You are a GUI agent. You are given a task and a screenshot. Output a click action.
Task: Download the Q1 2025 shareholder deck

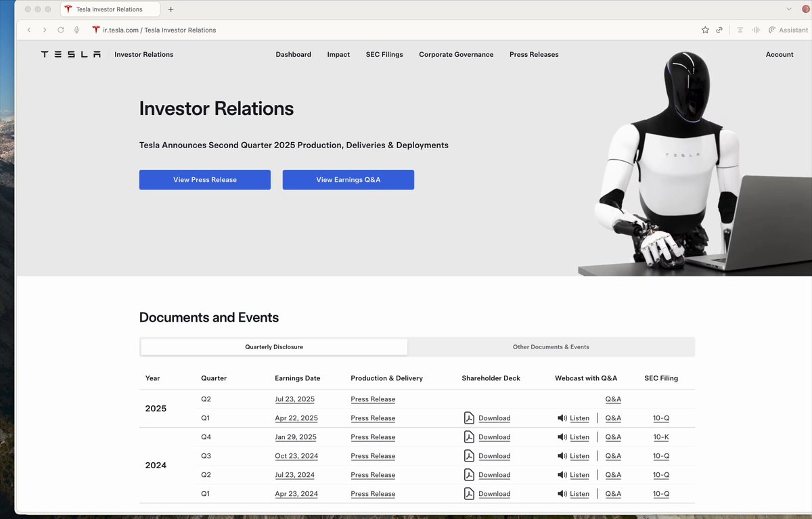[494, 418]
